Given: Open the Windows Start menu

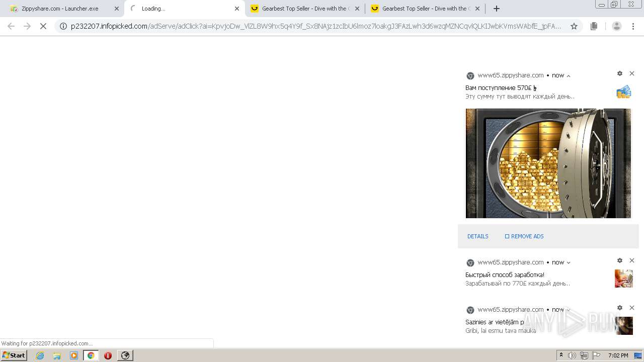Looking at the screenshot, I should click(x=14, y=355).
